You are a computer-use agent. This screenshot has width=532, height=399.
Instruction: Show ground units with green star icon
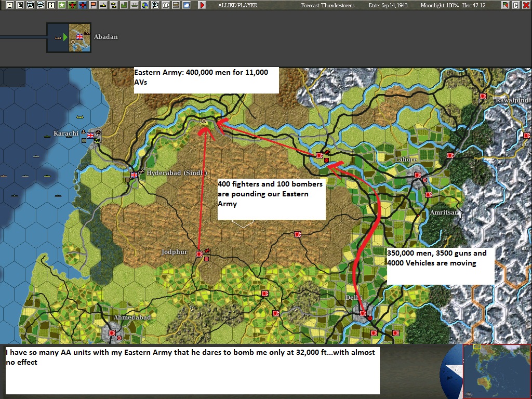click(x=62, y=5)
